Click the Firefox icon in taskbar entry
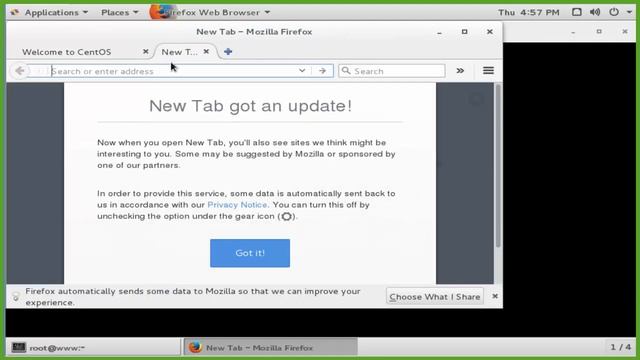This screenshot has height=360, width=640. (x=195, y=347)
